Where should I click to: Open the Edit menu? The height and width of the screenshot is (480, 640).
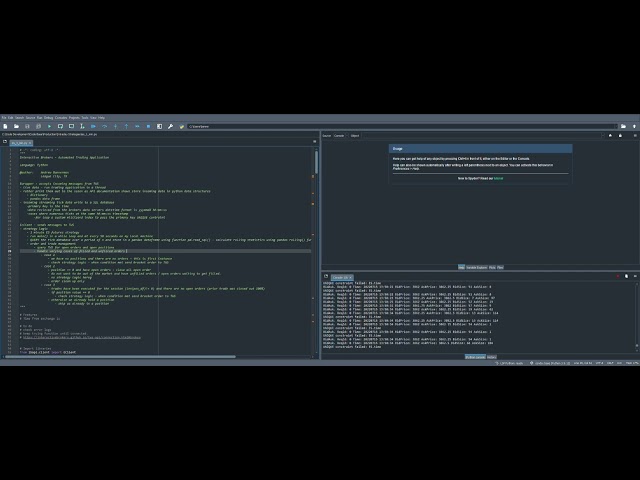click(11, 118)
